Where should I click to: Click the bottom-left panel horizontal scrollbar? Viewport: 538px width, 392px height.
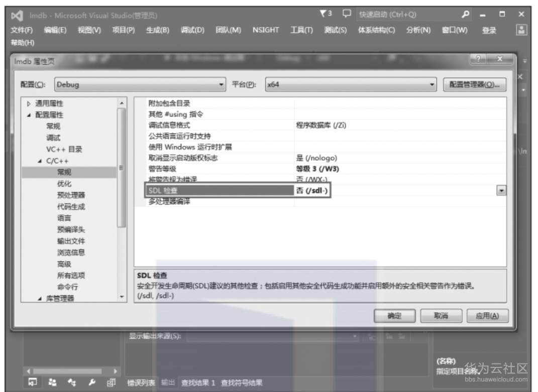tap(67, 371)
